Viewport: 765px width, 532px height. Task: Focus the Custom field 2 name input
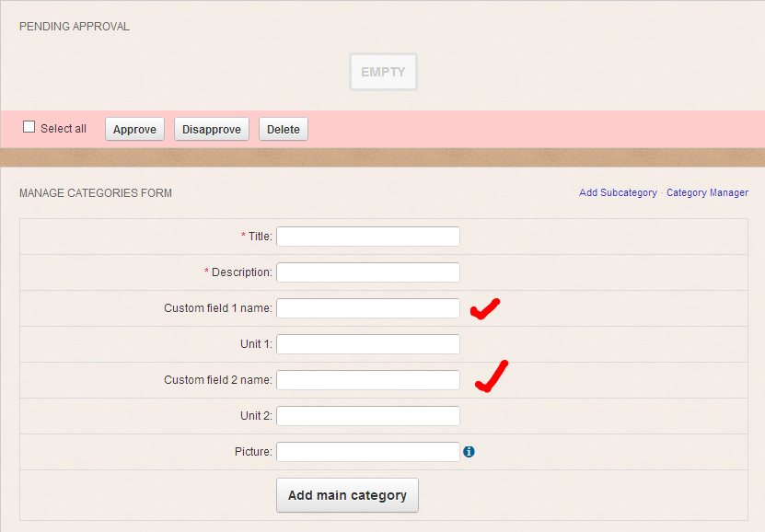[x=367, y=380]
